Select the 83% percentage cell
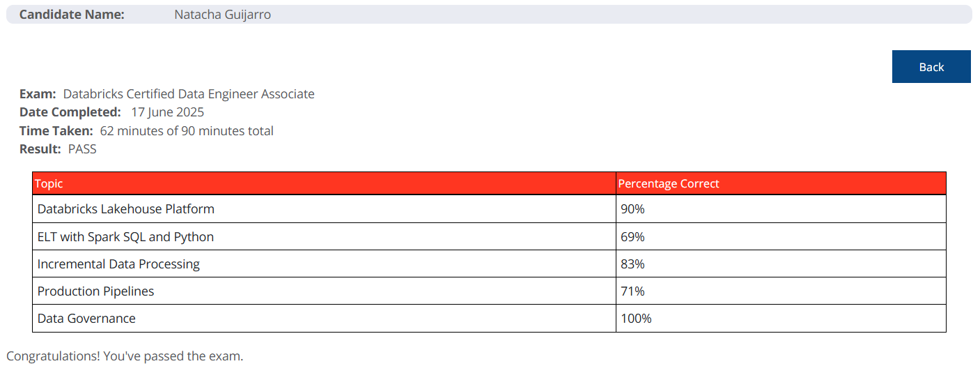The image size is (980, 366). tap(781, 264)
